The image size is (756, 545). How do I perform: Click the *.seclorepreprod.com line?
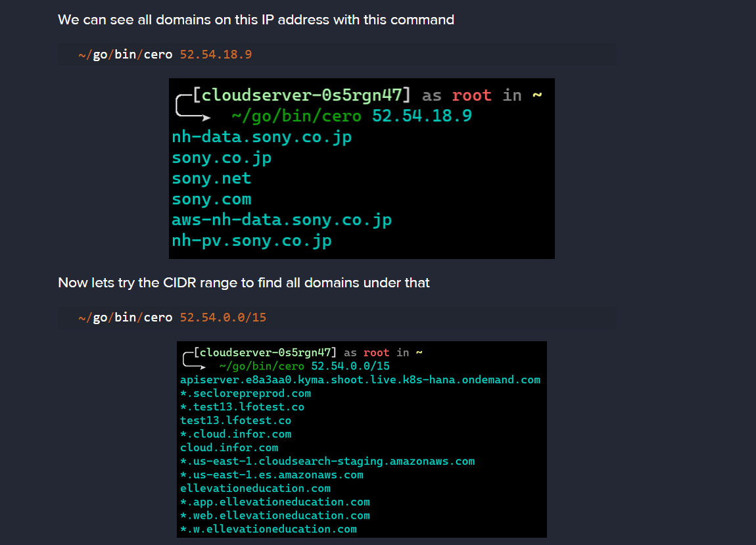(x=245, y=394)
